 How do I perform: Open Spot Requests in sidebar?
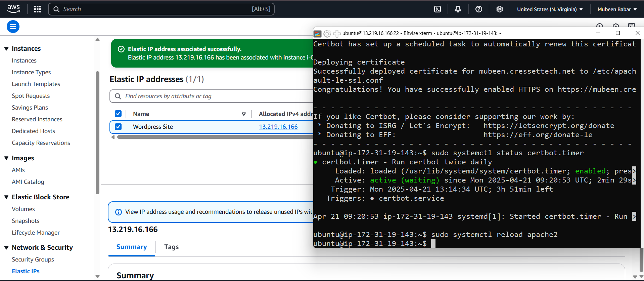(31, 96)
